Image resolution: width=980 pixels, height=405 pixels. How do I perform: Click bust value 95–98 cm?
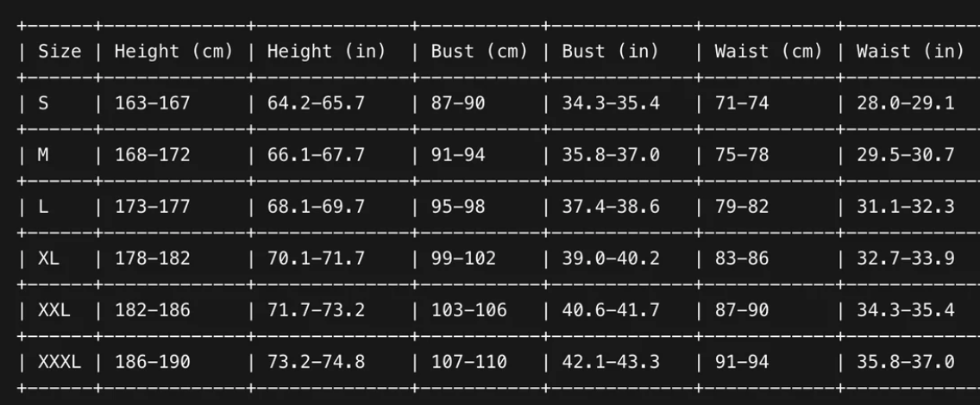(458, 207)
